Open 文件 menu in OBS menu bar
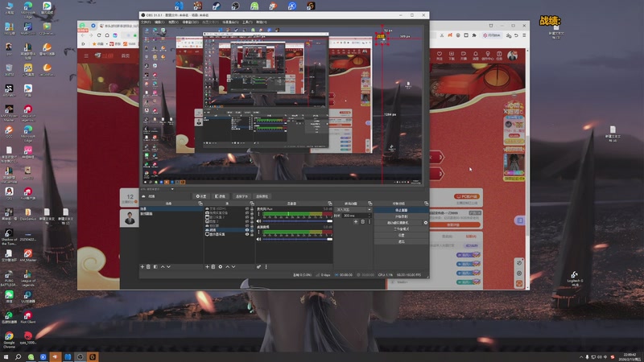The width and height of the screenshot is (644, 362). point(146,23)
